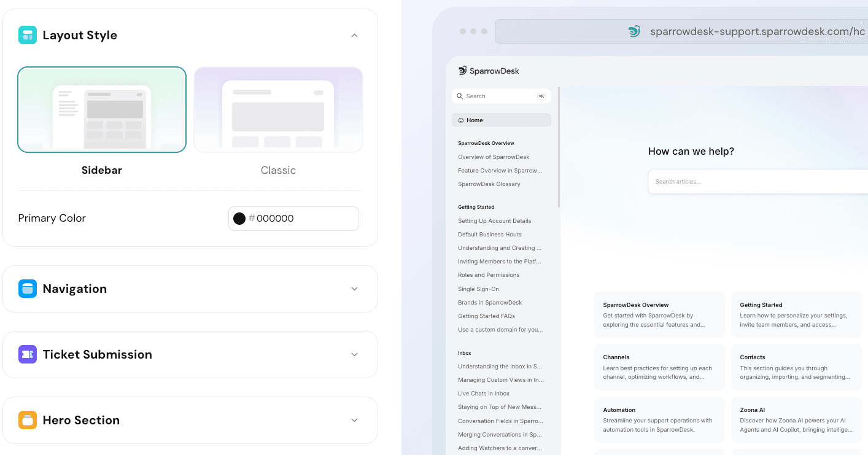The width and height of the screenshot is (868, 455).
Task: Click the SparrowDesk favicon in the address bar
Action: (x=634, y=31)
